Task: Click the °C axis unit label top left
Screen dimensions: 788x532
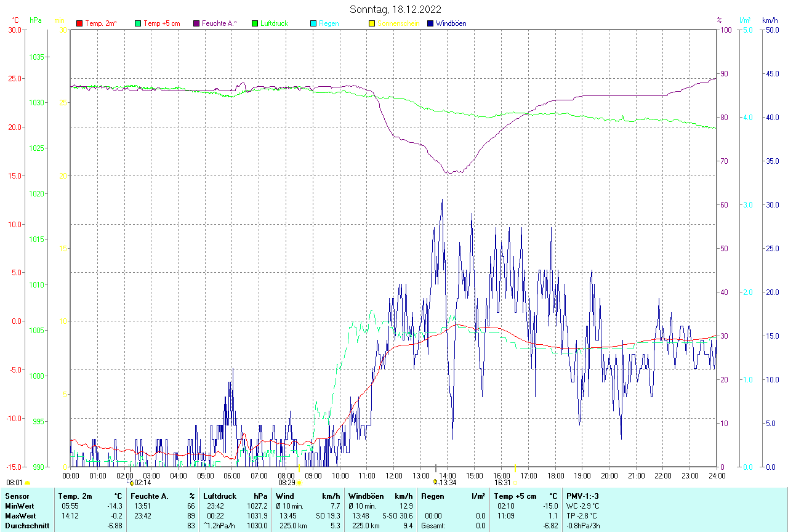Action: (15, 20)
